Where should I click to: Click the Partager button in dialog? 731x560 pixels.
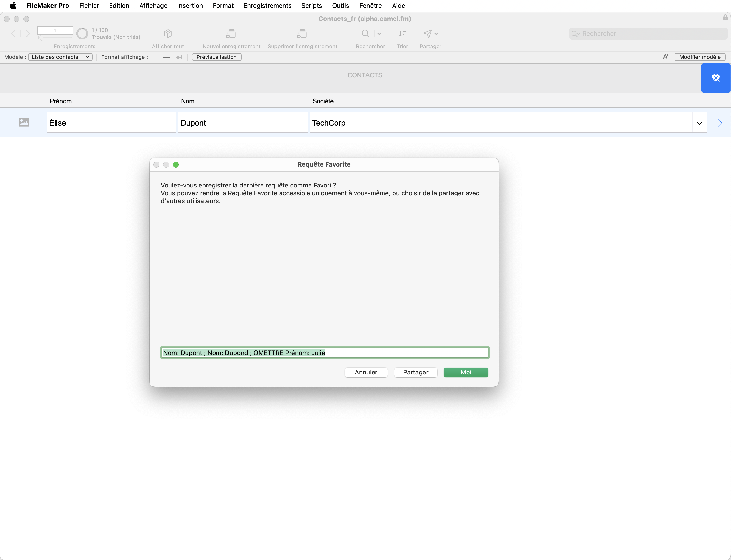pyautogui.click(x=416, y=372)
